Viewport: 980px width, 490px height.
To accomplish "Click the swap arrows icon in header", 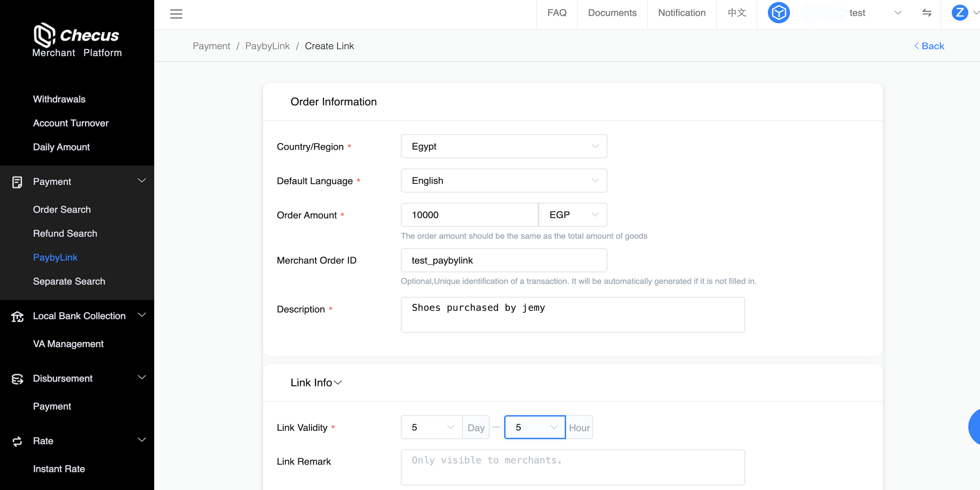I will click(927, 13).
